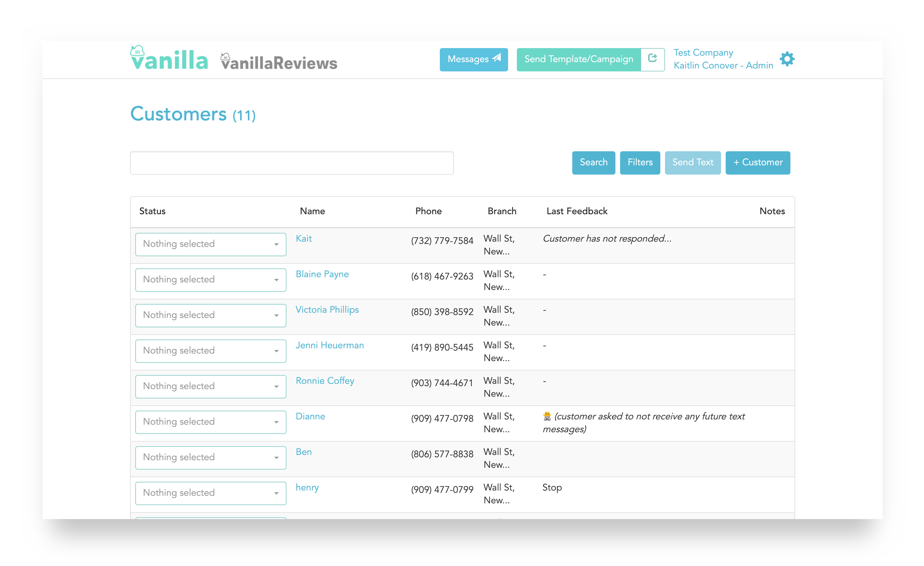This screenshot has height=566, width=924.
Task: Click the VanillaReviews logo
Action: [x=279, y=62]
